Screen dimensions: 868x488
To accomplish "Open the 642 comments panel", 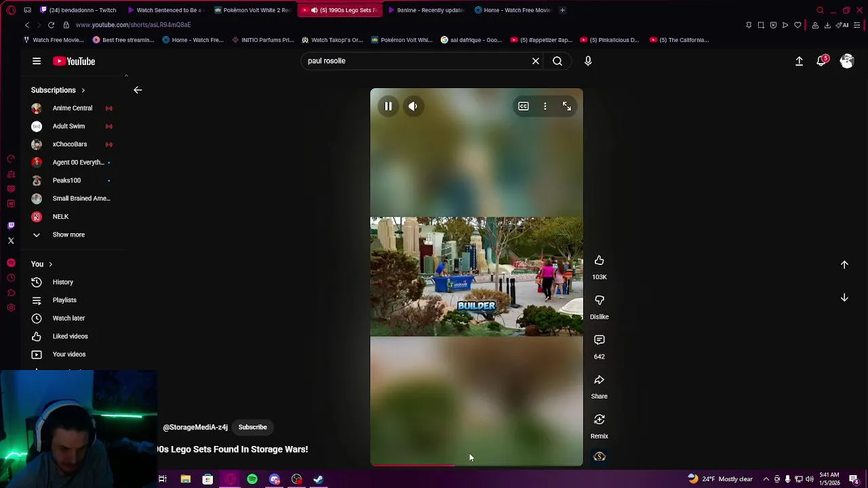I will pyautogui.click(x=599, y=340).
